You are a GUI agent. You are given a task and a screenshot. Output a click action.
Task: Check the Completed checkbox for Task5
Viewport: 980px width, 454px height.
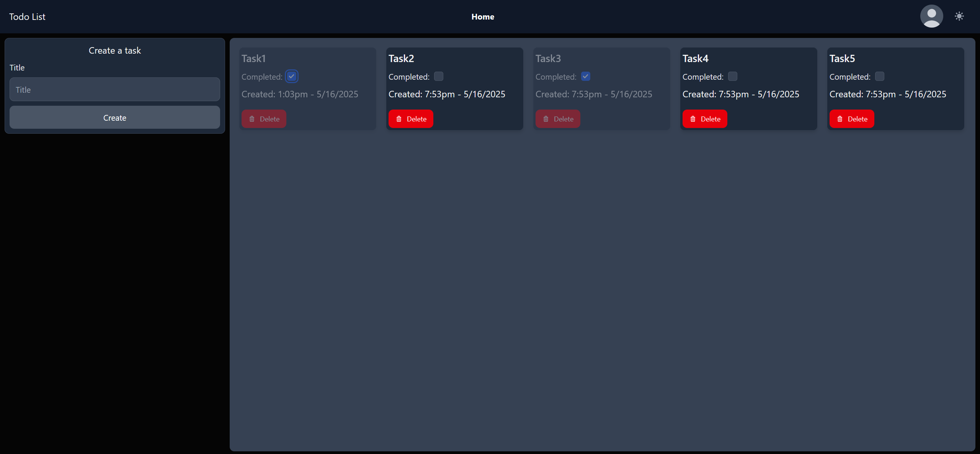880,76
